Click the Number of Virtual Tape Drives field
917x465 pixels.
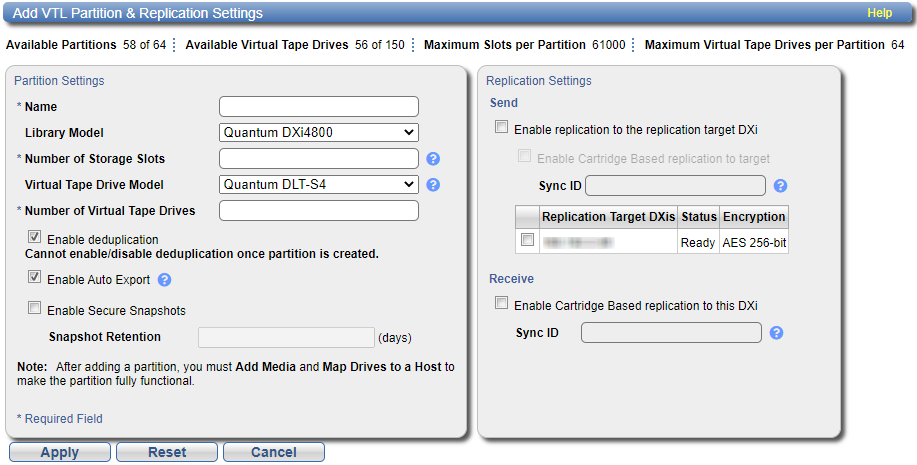pyautogui.click(x=318, y=211)
